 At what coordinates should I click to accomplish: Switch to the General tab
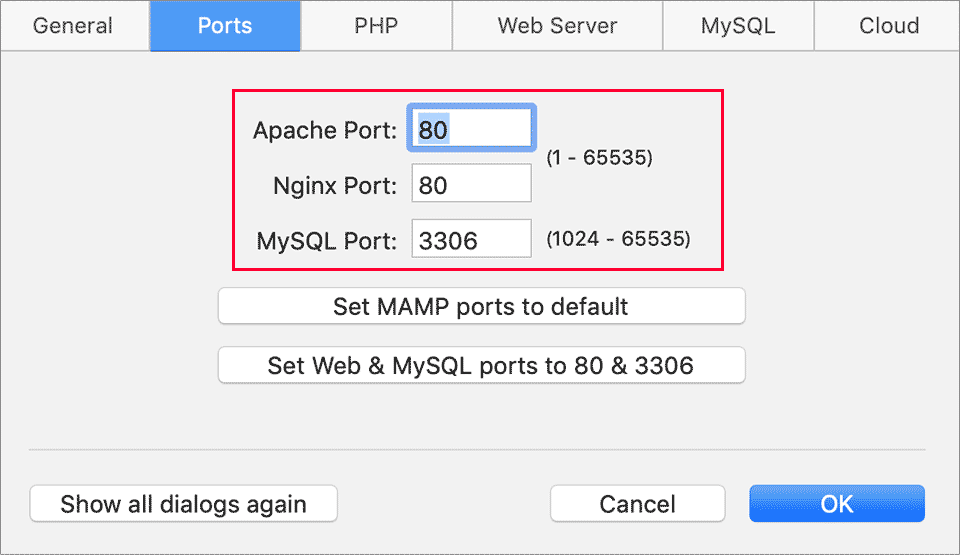tap(73, 26)
